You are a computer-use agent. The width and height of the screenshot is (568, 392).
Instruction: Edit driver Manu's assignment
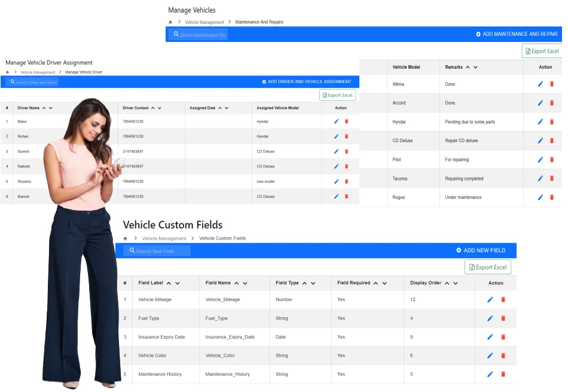pos(336,121)
